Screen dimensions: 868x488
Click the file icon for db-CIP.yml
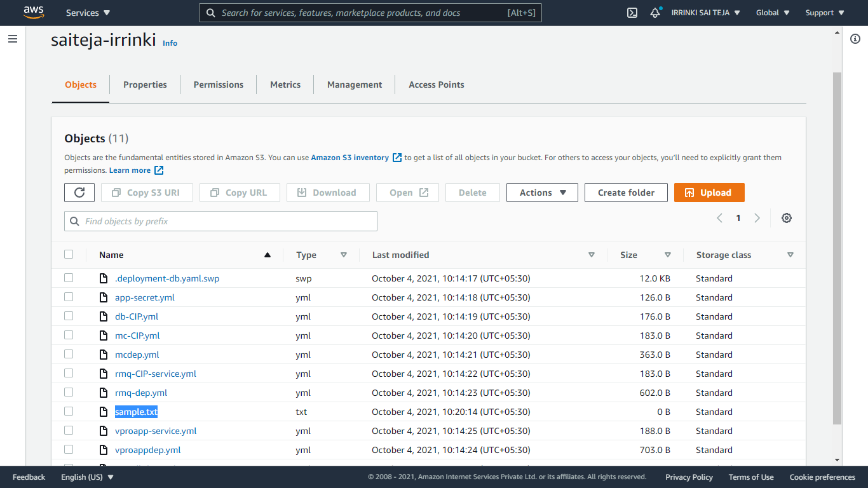[x=104, y=316]
